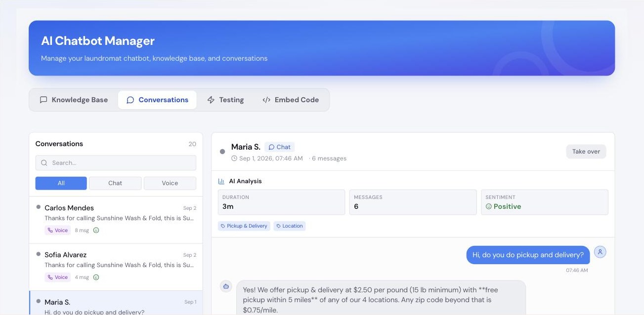Click the Sentiment Positive card
Screen dimensions: 644x315
pyautogui.click(x=545, y=202)
